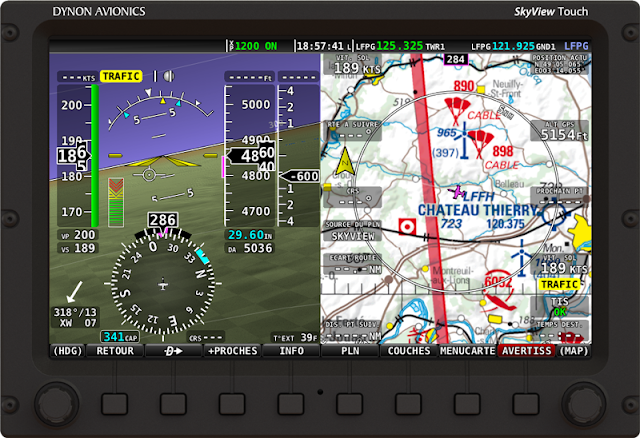This screenshot has width=640, height=438.
Task: Tap the HSI compass rose airplane symbol
Action: click(x=163, y=284)
